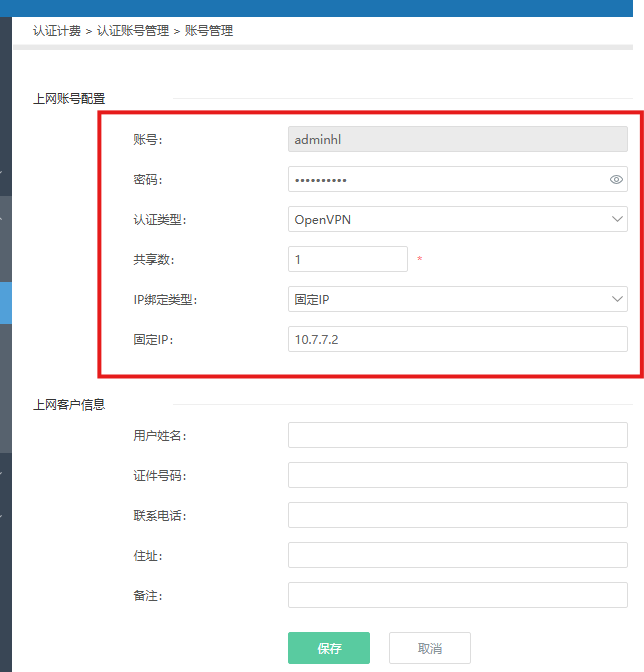Select the highlighted blue sidebar menu item
Viewport: 644px width, 672px height.
pos(6,303)
